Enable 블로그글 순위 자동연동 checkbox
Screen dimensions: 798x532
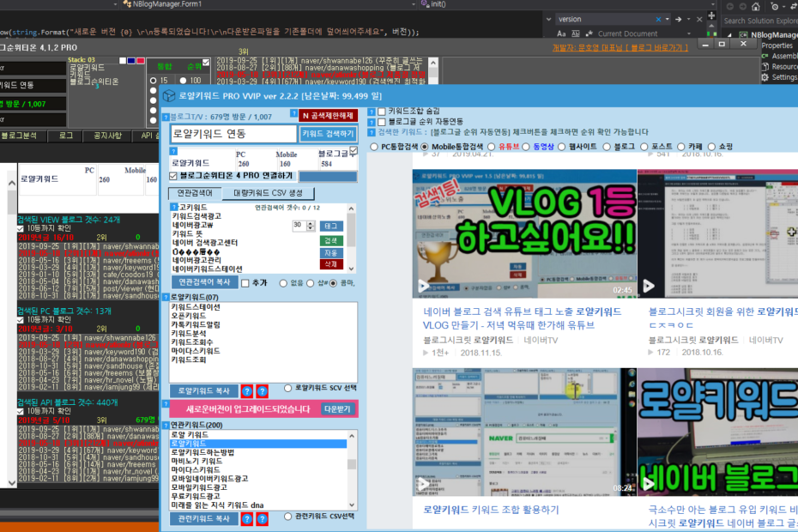tap(382, 122)
